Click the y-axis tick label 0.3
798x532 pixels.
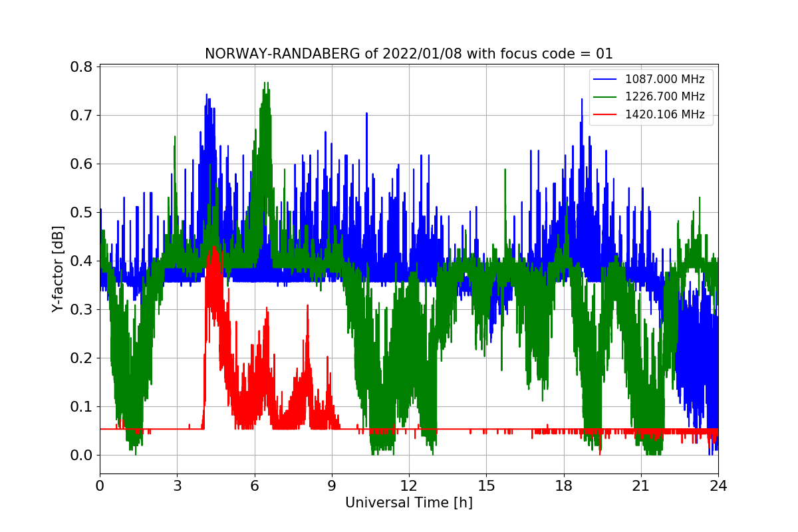coord(82,310)
